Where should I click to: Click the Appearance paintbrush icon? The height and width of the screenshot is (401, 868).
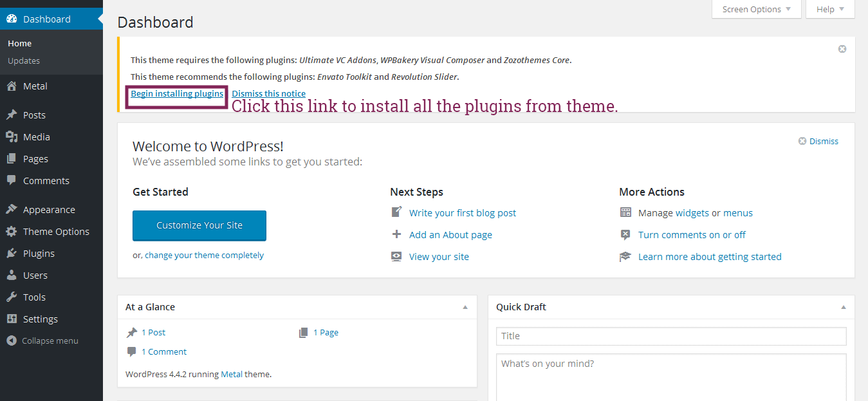12,210
